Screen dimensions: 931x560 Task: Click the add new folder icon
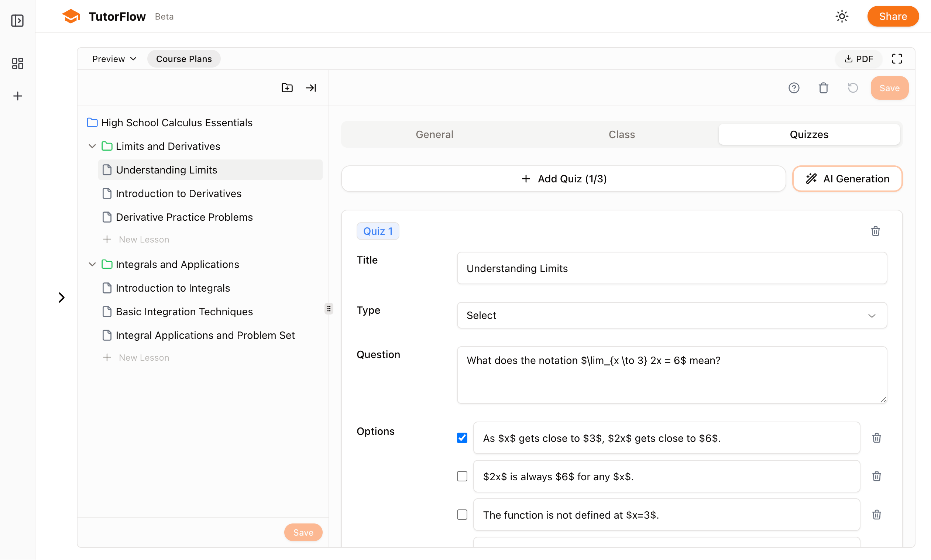[287, 88]
